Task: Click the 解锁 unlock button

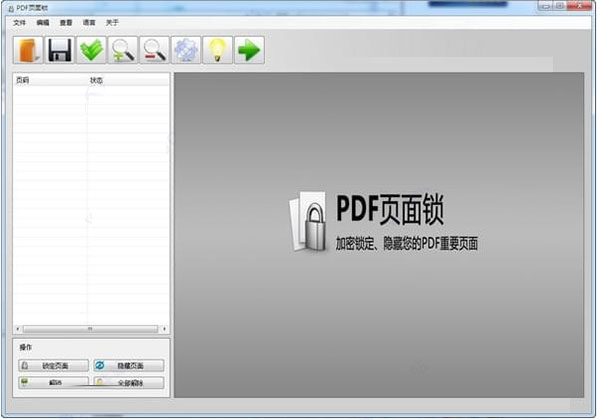Action: tap(54, 383)
